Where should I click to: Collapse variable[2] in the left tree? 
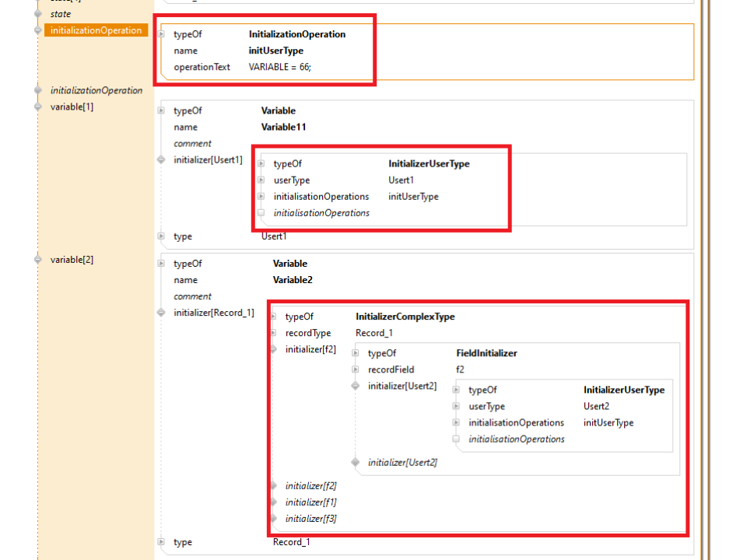[38, 260]
